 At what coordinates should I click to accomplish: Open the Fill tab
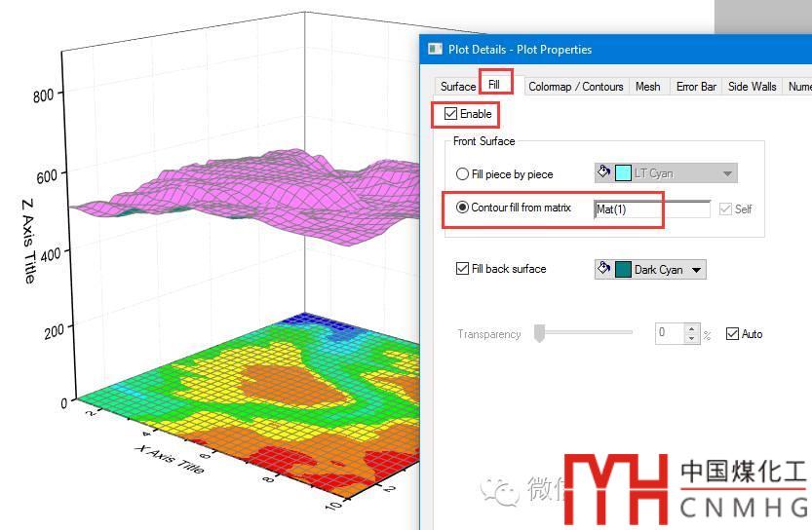click(494, 85)
